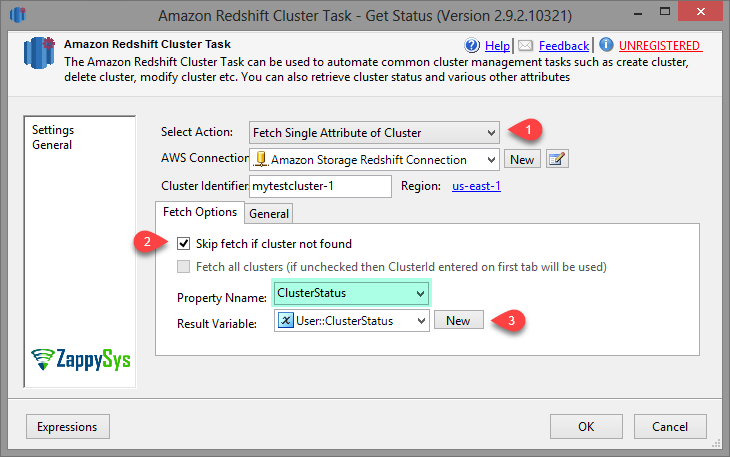Click the variable icon in Result Variable box
730x457 pixels.
(285, 320)
